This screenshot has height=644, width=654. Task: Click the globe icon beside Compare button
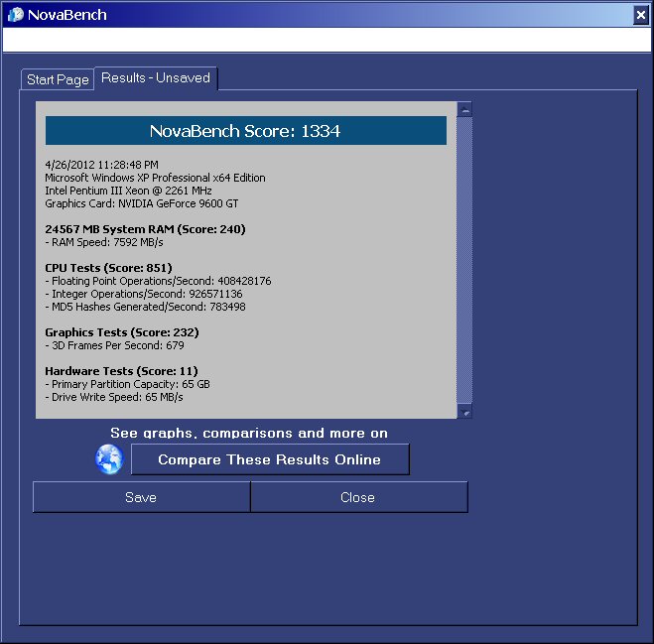click(x=109, y=458)
